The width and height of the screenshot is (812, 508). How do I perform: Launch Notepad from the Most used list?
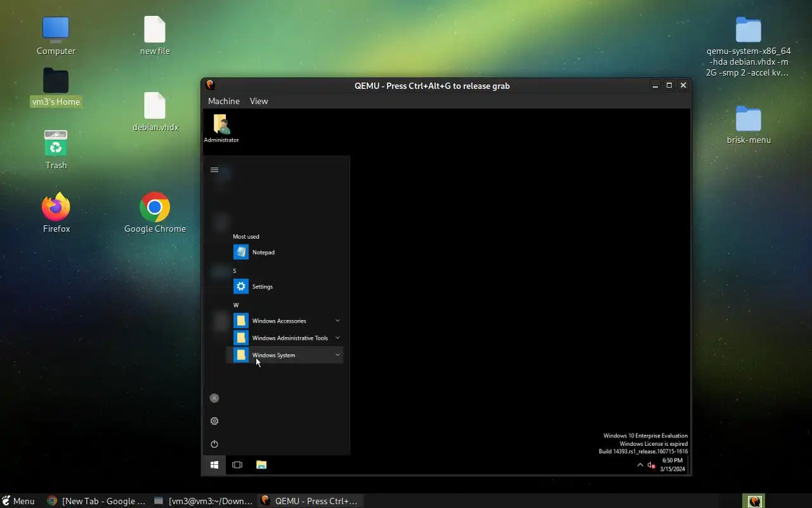284,252
